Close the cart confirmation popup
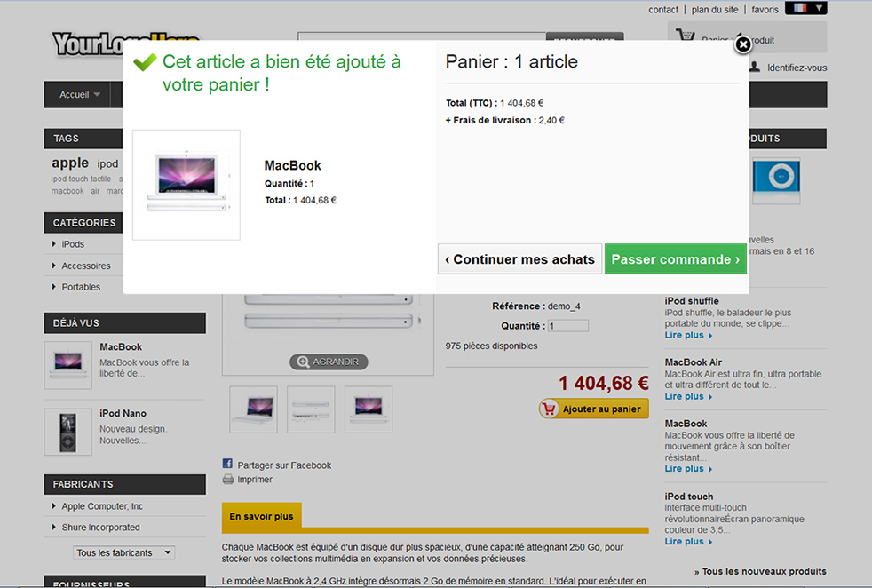Viewport: 872px width, 588px height. 743,44
